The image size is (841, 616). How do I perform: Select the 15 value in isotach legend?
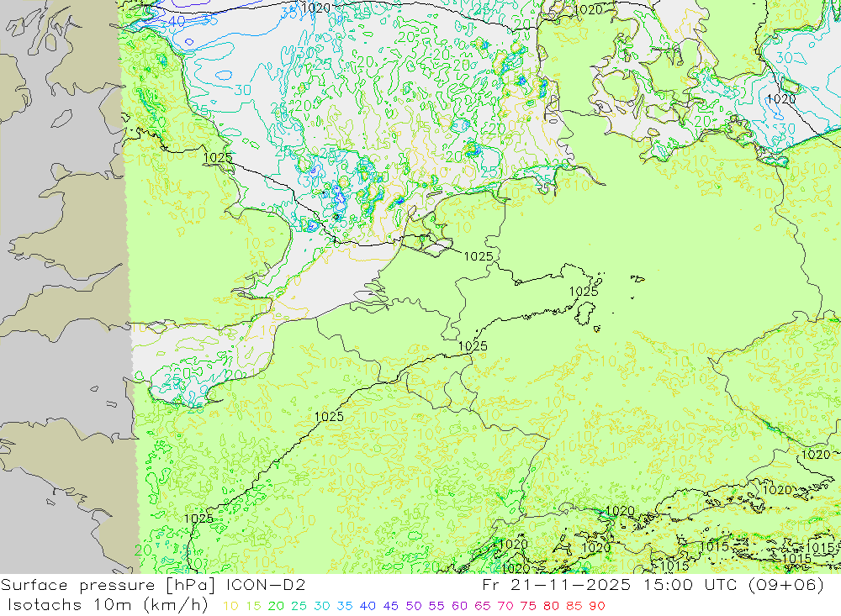coord(254,606)
